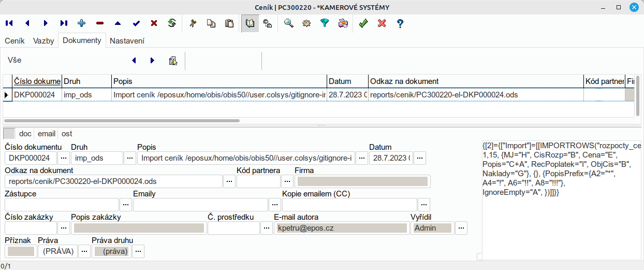Delete record using red minus icon

(x=99, y=23)
